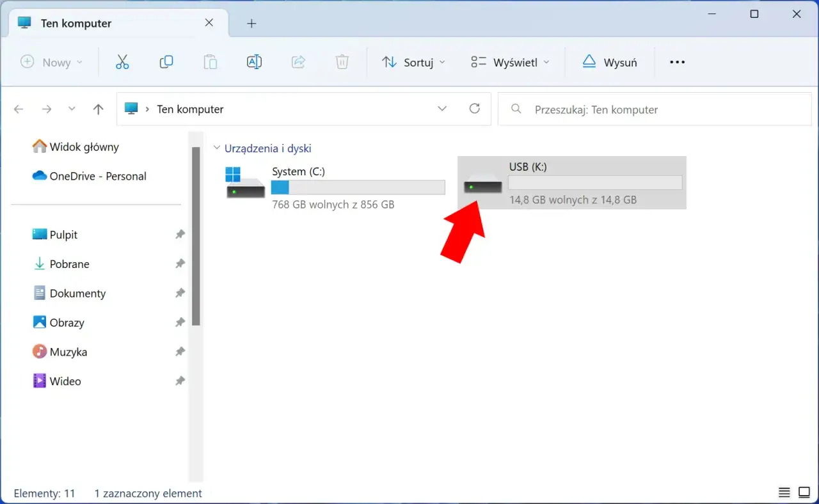
Task: Click the Rename icon
Action: click(x=254, y=61)
